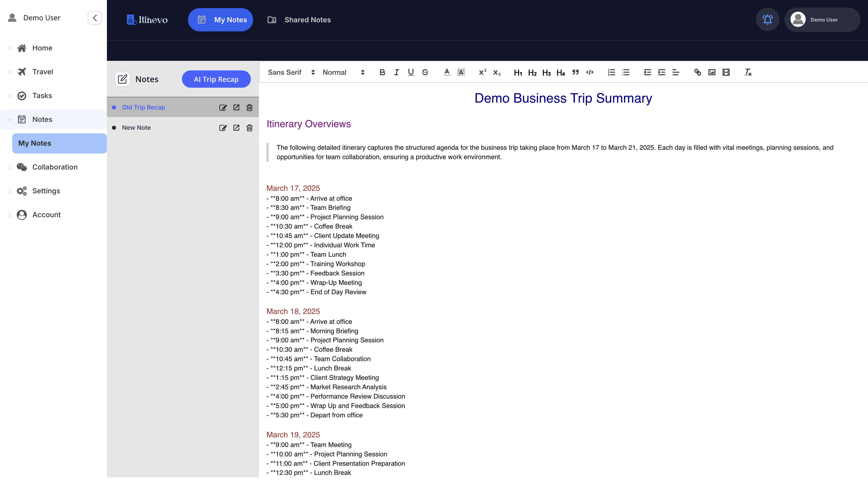Image resolution: width=868 pixels, height=487 pixels.
Task: Insert a video into the note
Action: [726, 72]
